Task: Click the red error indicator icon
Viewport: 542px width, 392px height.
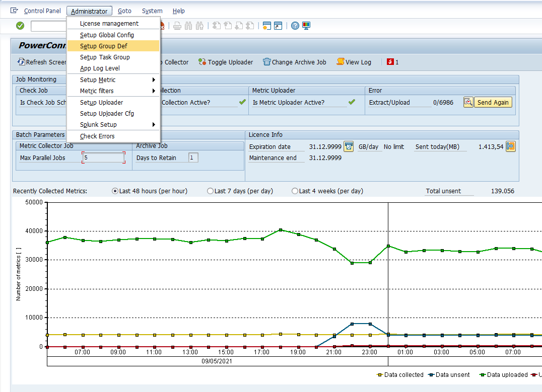Action: 390,62
